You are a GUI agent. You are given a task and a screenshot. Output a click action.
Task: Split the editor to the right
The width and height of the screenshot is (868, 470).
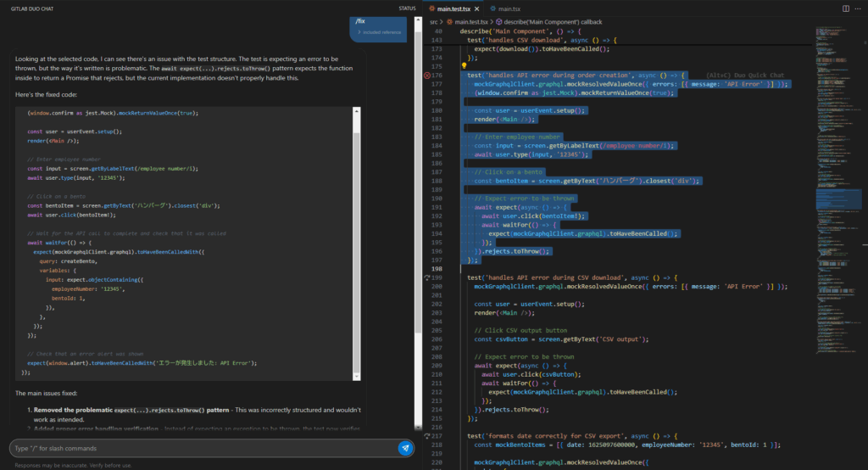tap(846, 8)
